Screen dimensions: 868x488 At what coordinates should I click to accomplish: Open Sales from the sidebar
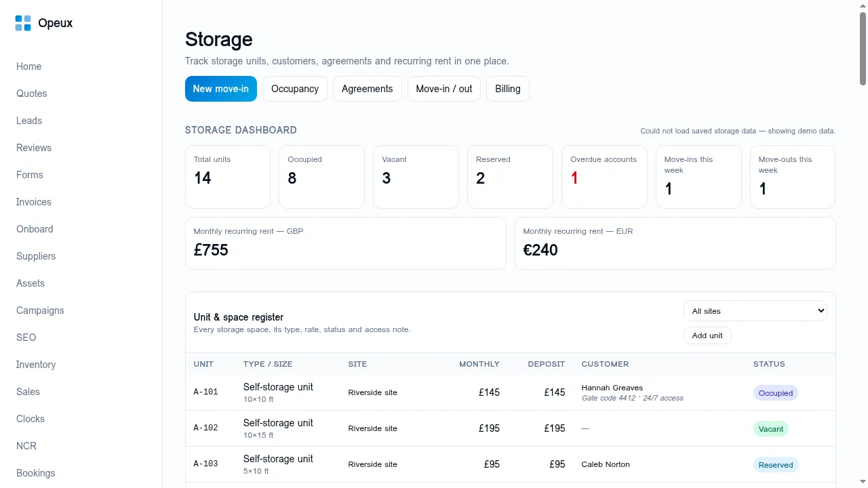tap(28, 392)
